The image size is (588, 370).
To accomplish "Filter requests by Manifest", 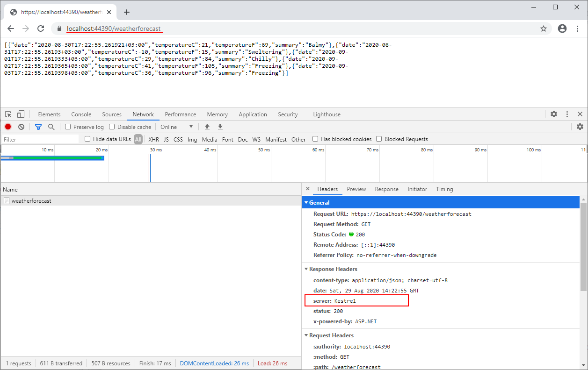I will pos(276,139).
